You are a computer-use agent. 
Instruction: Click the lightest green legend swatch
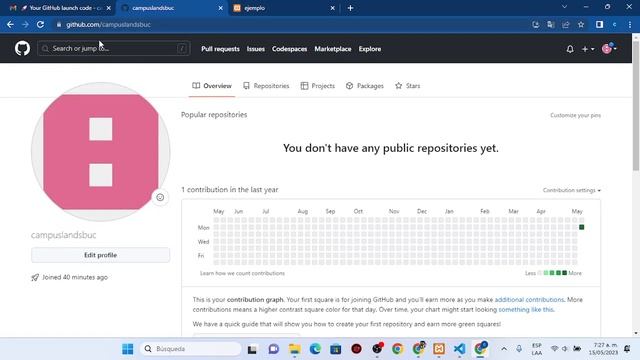point(546,273)
